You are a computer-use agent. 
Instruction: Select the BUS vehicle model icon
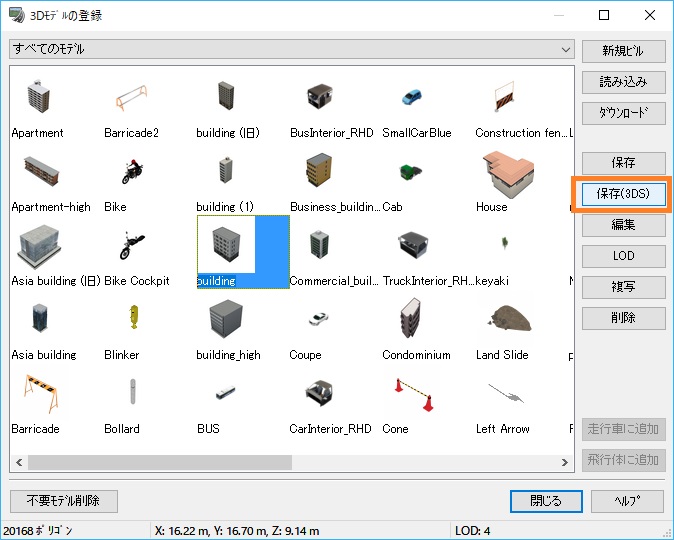point(225,393)
